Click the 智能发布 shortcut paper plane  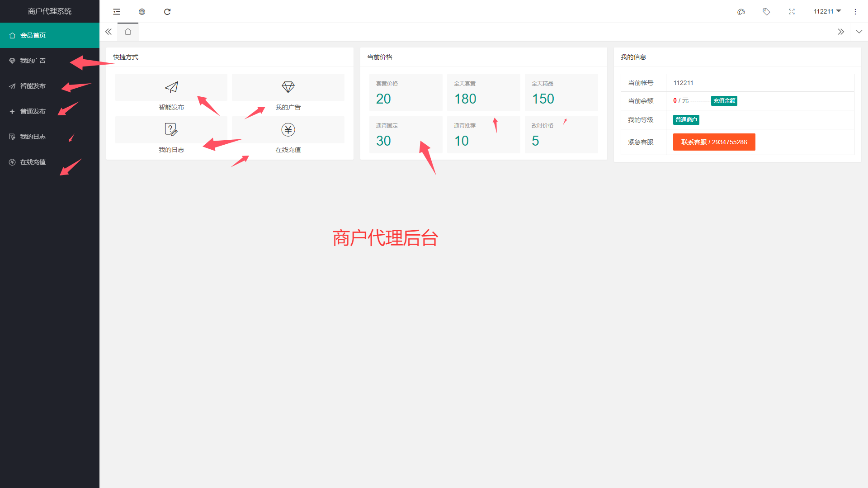[171, 87]
